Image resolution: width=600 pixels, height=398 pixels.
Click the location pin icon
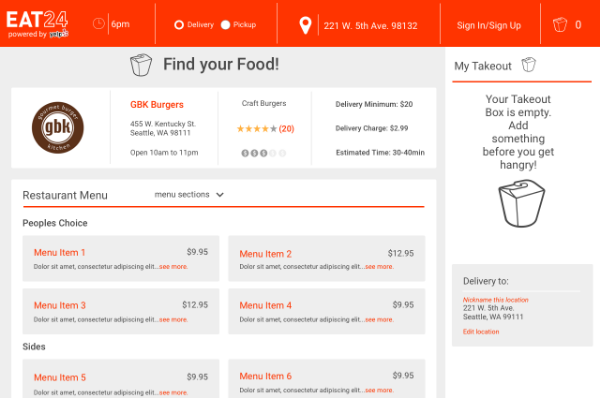[305, 26]
